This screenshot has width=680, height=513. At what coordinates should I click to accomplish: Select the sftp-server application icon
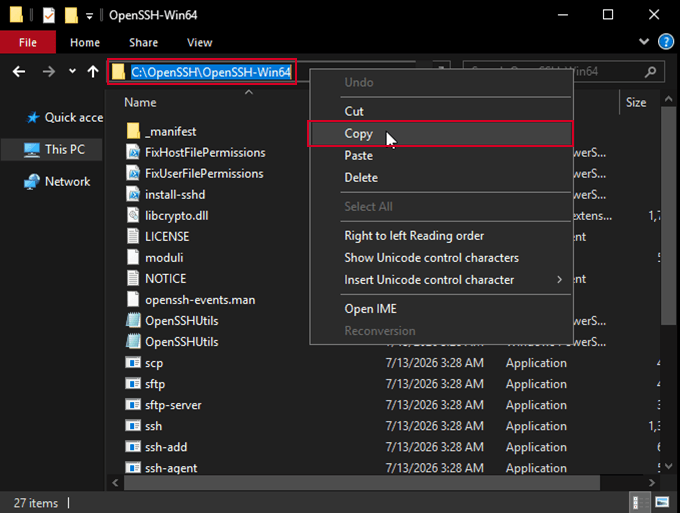tap(133, 405)
